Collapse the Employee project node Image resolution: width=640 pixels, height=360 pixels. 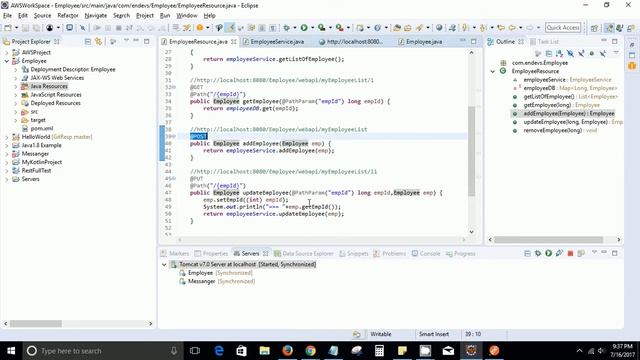[7, 61]
